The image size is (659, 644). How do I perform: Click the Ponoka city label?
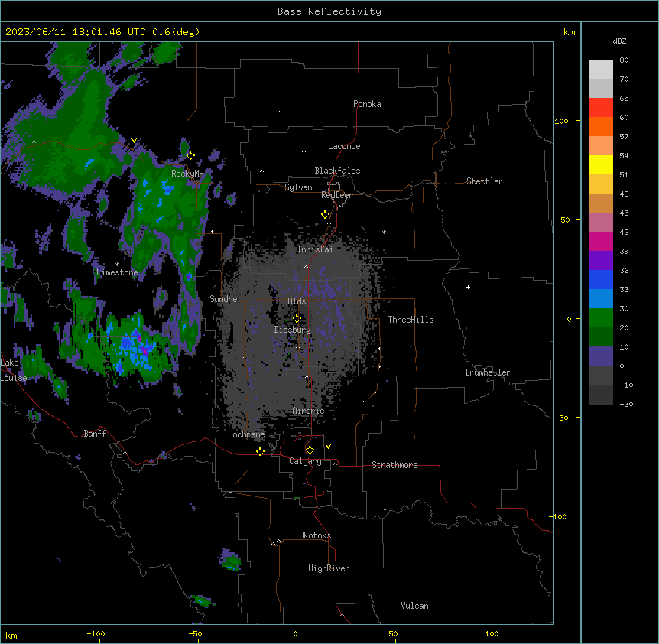click(x=367, y=104)
